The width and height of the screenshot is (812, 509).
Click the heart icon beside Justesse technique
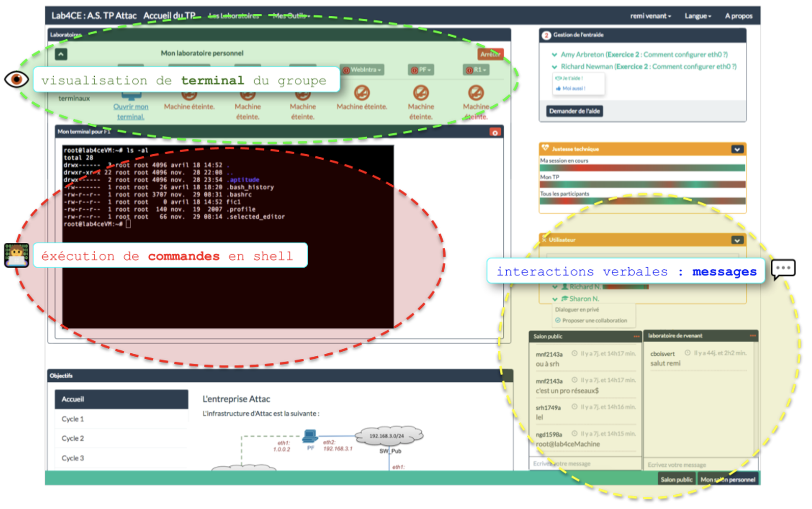(546, 149)
